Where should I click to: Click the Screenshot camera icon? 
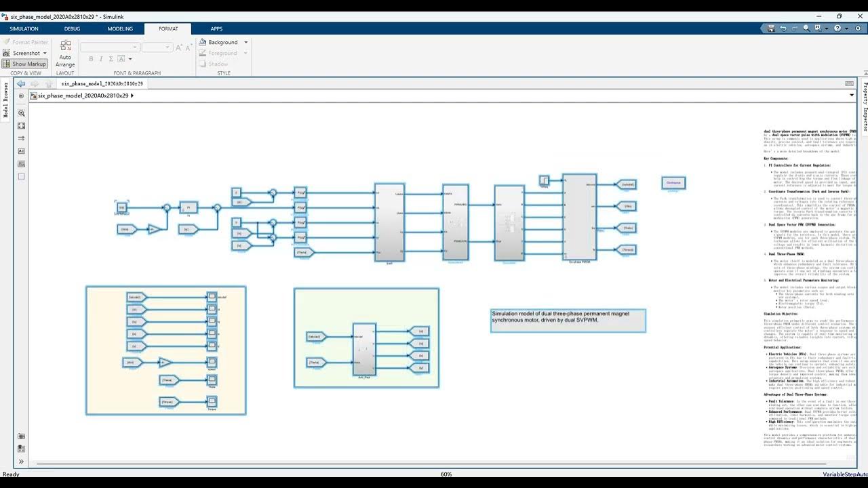tap(7, 53)
